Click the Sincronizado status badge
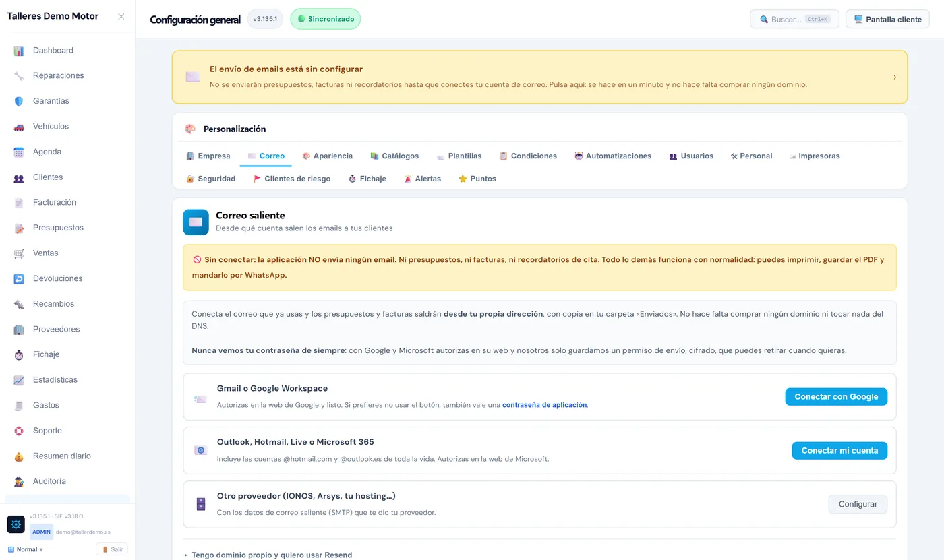The width and height of the screenshot is (944, 560). click(x=326, y=19)
